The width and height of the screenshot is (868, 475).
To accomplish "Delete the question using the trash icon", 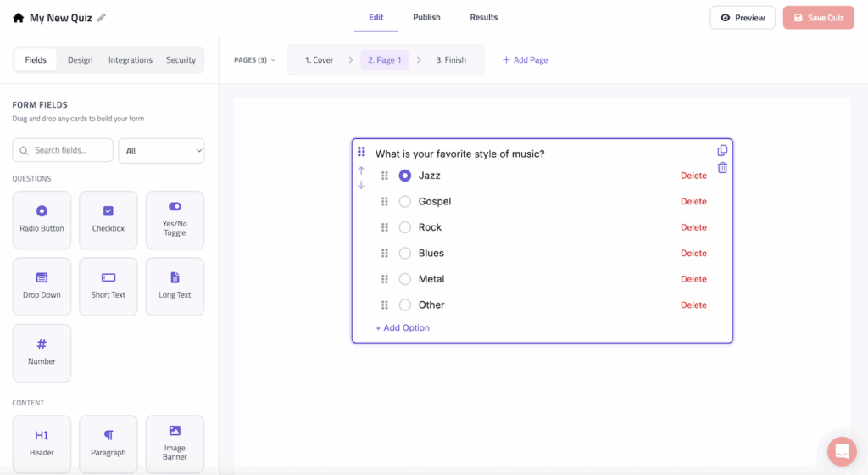I will click(x=722, y=168).
